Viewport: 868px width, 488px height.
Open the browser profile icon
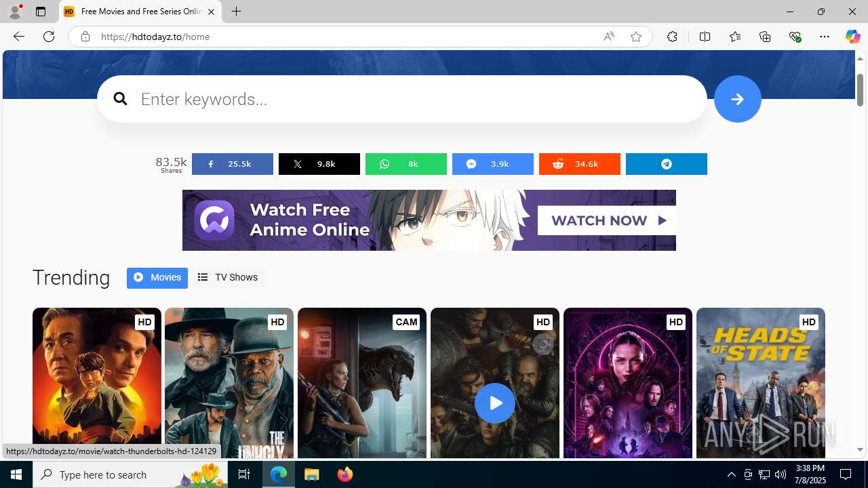coord(15,12)
